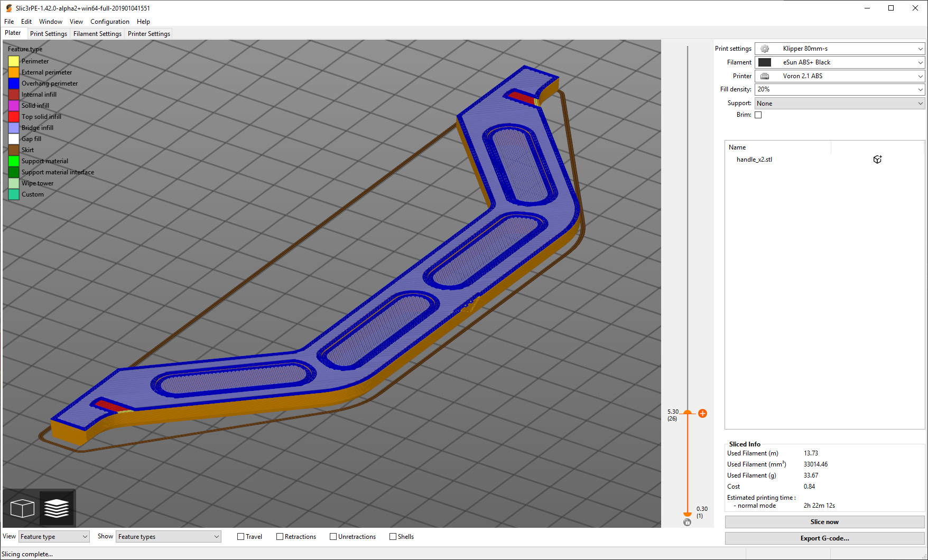Open the Fill density dropdown
The height and width of the screenshot is (560, 928).
(x=840, y=89)
